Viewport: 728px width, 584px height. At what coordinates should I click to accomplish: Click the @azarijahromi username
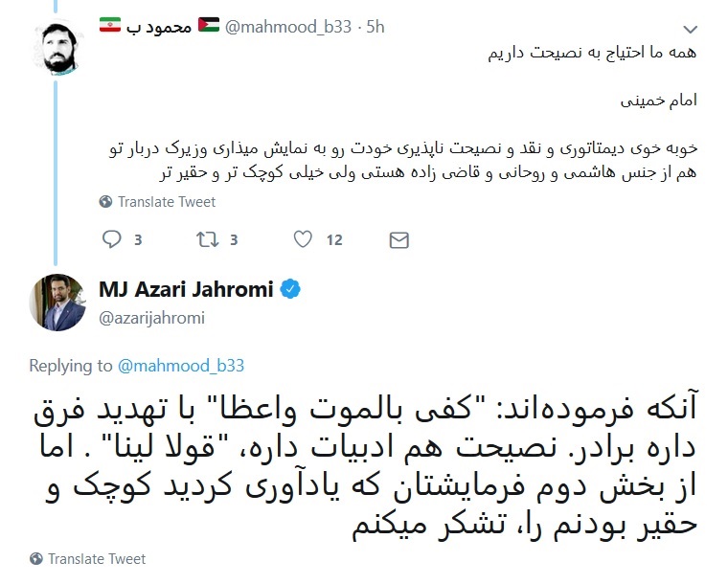[x=151, y=318]
